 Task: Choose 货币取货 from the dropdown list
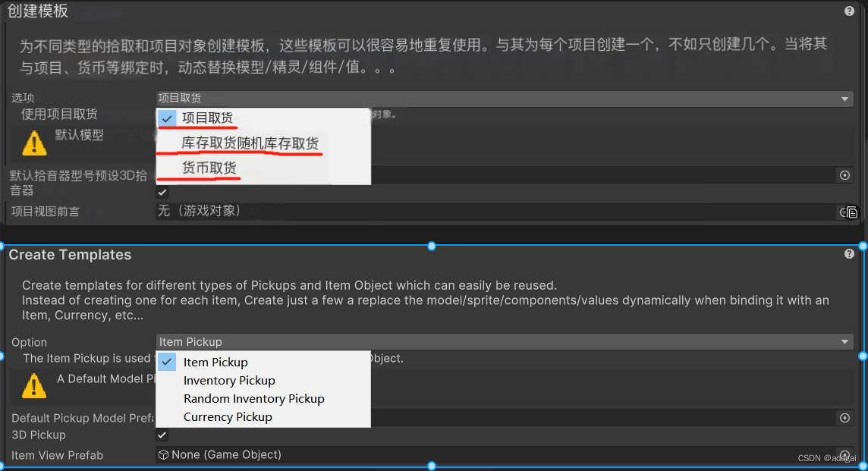pyautogui.click(x=263, y=168)
